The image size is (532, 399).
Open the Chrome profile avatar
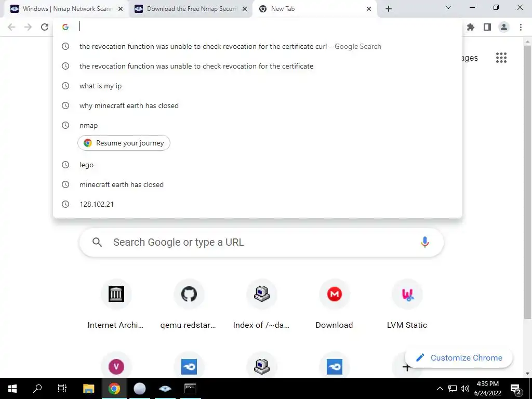(x=504, y=27)
